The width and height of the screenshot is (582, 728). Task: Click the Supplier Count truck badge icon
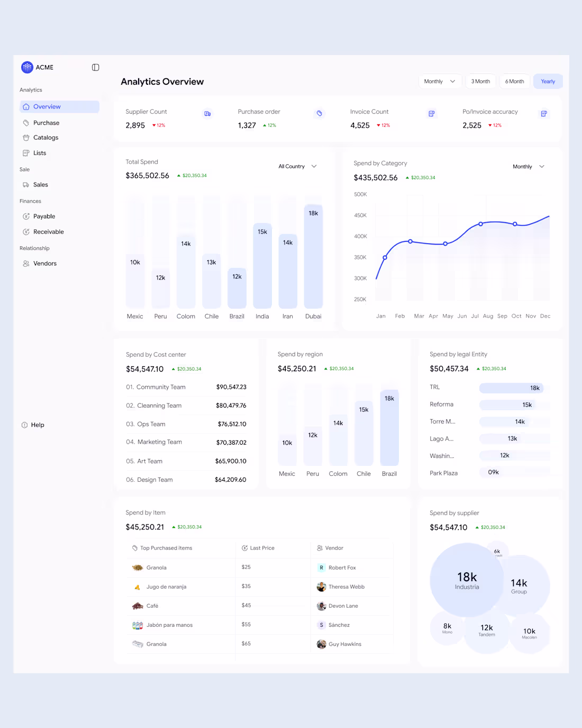coord(207,113)
